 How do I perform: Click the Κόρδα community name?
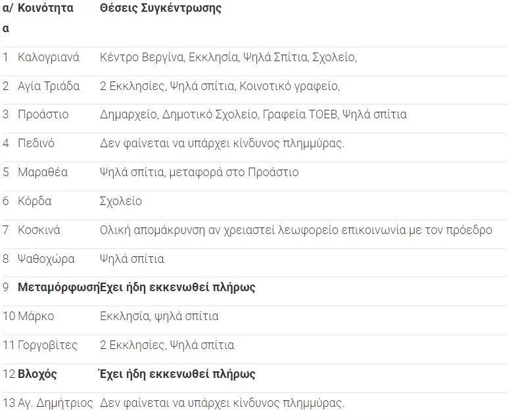coord(34,201)
